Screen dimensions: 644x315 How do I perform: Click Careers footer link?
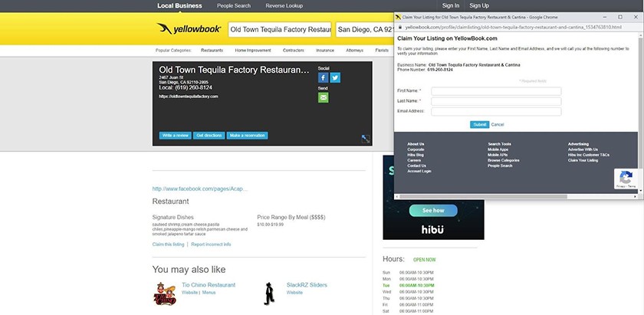(x=414, y=160)
